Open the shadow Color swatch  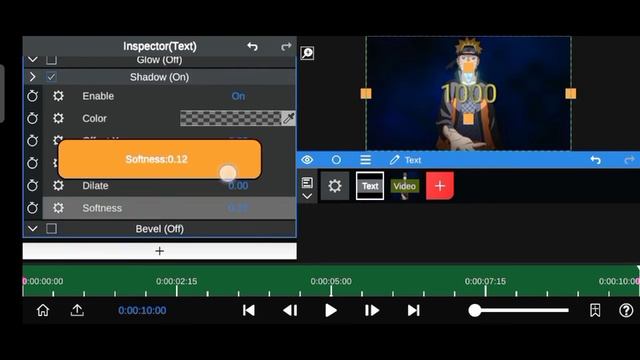coord(231,118)
